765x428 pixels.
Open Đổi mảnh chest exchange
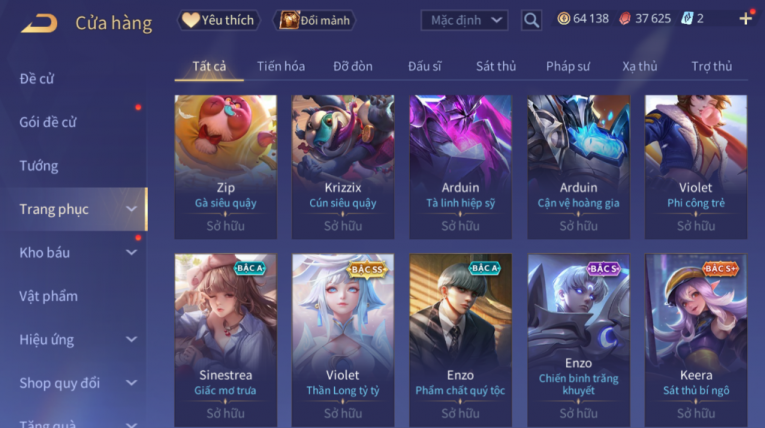tap(314, 20)
